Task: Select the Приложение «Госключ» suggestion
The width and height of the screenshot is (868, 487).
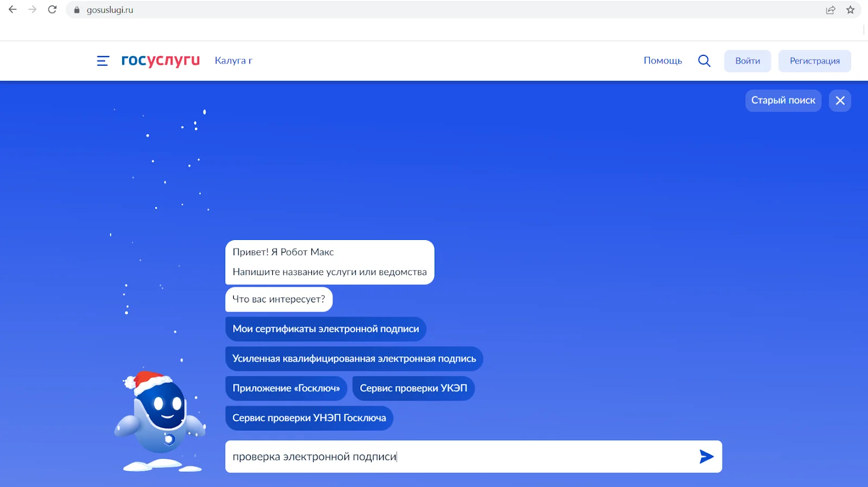Action: click(286, 388)
